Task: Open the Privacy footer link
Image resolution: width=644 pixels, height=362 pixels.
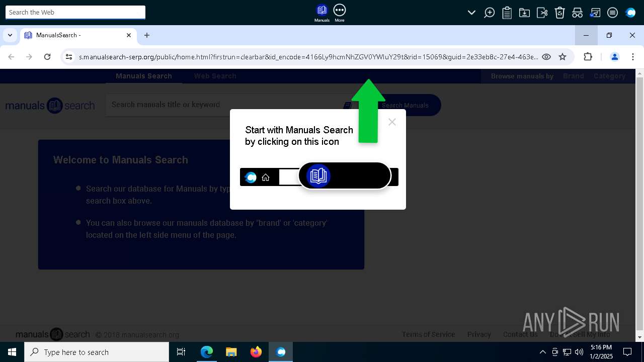Action: (x=479, y=334)
